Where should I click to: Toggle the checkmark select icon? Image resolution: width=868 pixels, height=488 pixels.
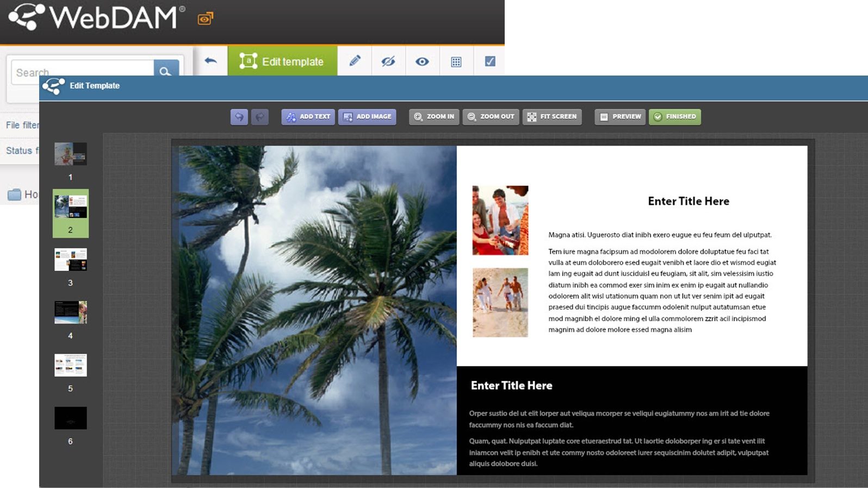490,61
